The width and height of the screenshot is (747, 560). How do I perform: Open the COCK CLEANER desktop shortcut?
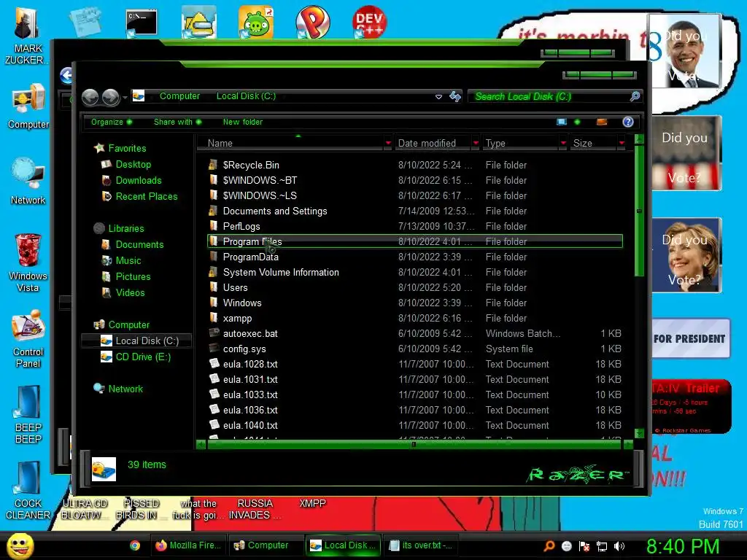click(28, 491)
